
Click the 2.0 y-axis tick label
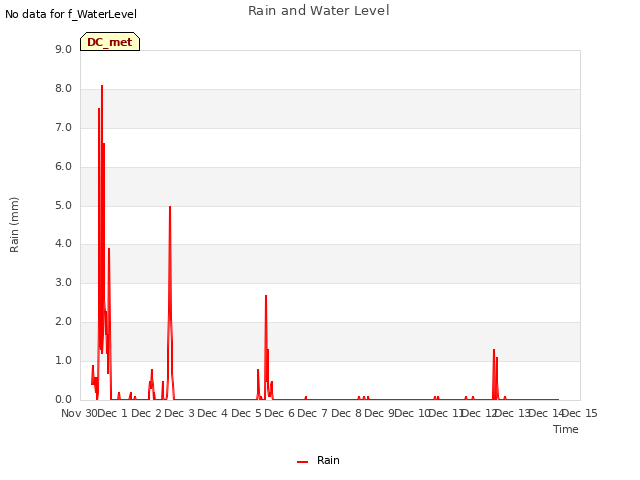coord(64,322)
